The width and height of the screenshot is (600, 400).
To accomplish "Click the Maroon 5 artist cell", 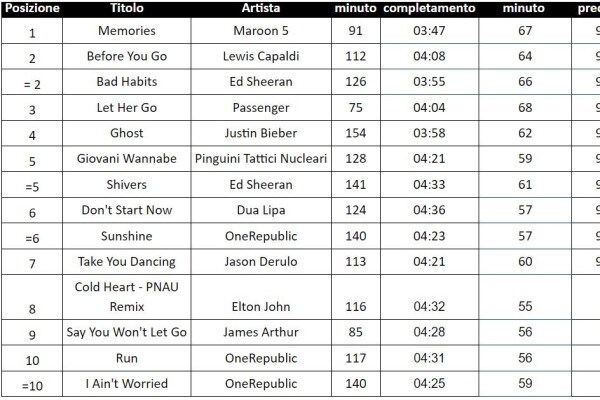I will click(x=260, y=31).
